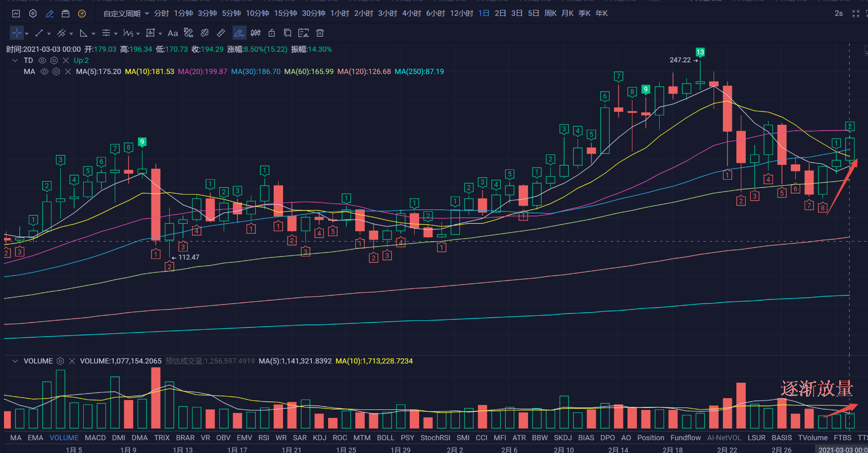Click the TVolume indicator button

coord(813,438)
